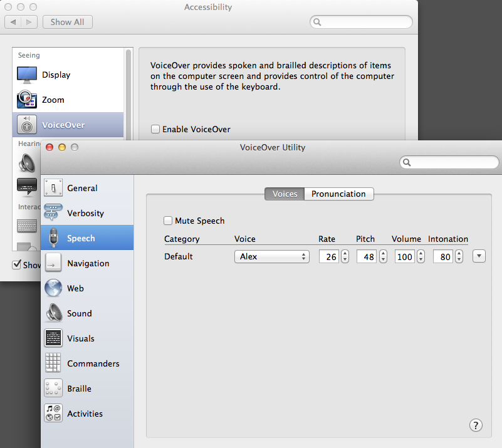
Task: Select the Speech microphone icon
Action: 53,237
